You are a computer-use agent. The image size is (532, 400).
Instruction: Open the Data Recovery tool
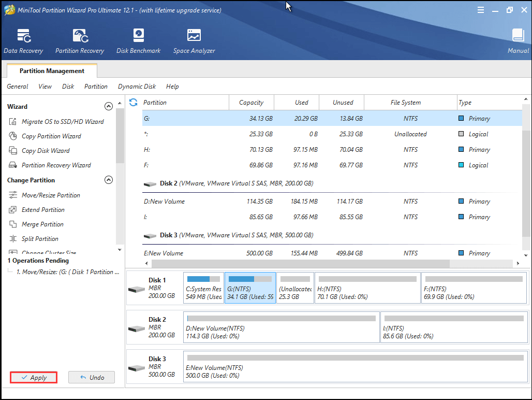point(23,41)
